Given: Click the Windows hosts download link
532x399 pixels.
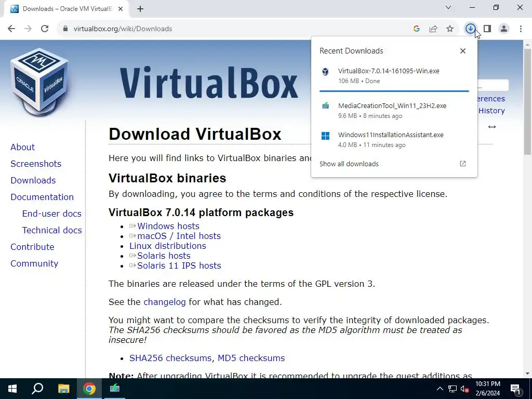Looking at the screenshot, I should tap(168, 226).
